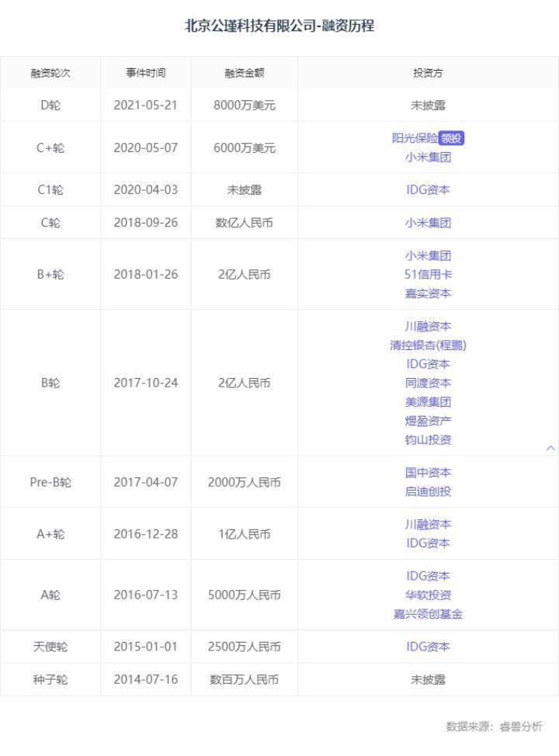Select the amount 8000万美元

[x=244, y=105]
